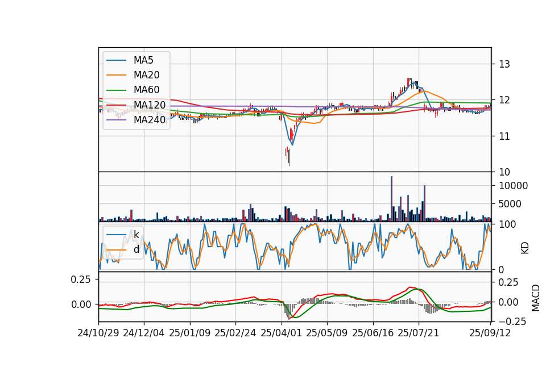
Task: Click the 25/05/09 date axis label
Action: (327, 333)
